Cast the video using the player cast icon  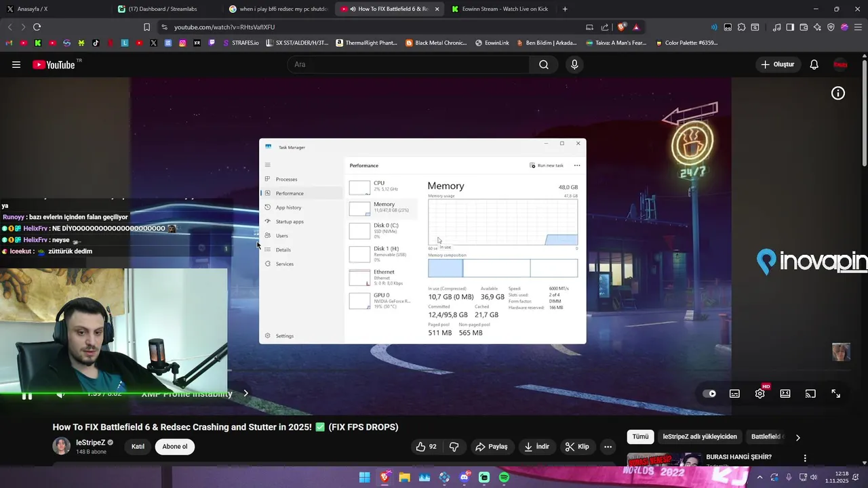(810, 394)
